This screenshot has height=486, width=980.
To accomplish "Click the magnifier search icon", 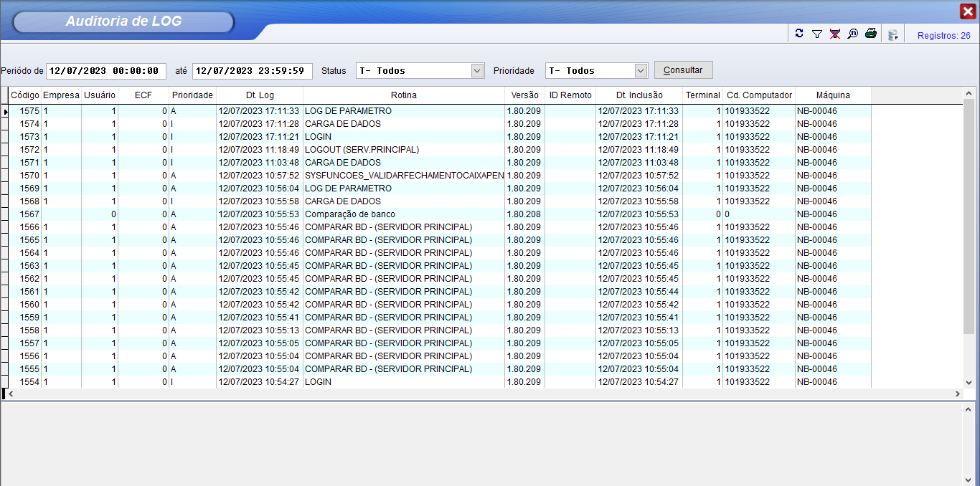I will point(852,34).
